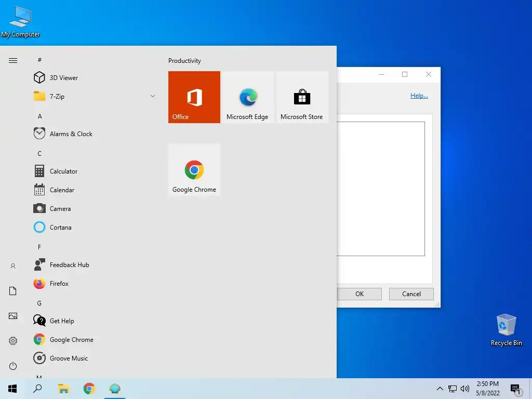Open the Action Center notifications icon
Image resolution: width=532 pixels, height=399 pixels.
(516, 389)
